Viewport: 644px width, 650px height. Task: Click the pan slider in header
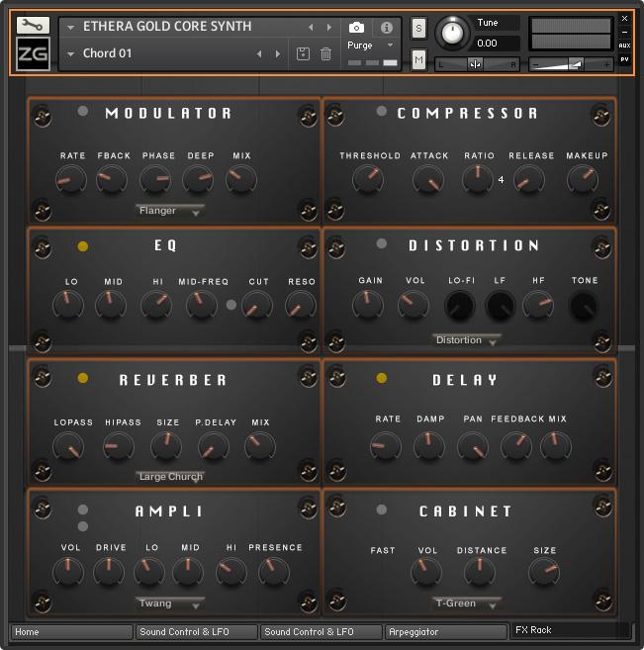[x=477, y=64]
